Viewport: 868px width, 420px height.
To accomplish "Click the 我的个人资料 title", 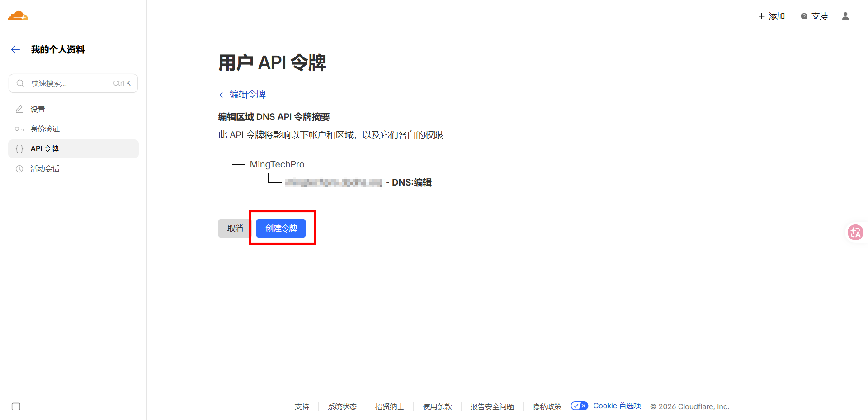I will tap(58, 50).
